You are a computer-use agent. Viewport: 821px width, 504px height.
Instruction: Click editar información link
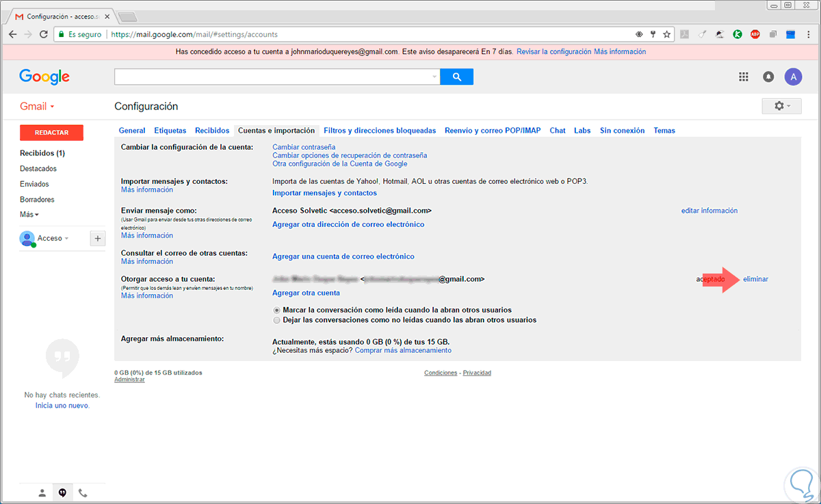click(709, 211)
